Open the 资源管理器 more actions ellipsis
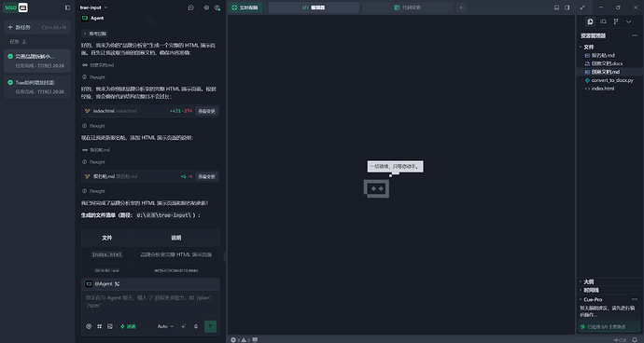Viewport: 644px width, 343px height. (x=635, y=35)
